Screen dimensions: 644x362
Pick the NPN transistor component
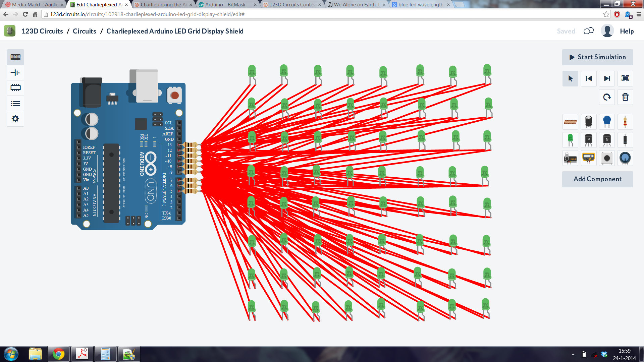tap(607, 140)
